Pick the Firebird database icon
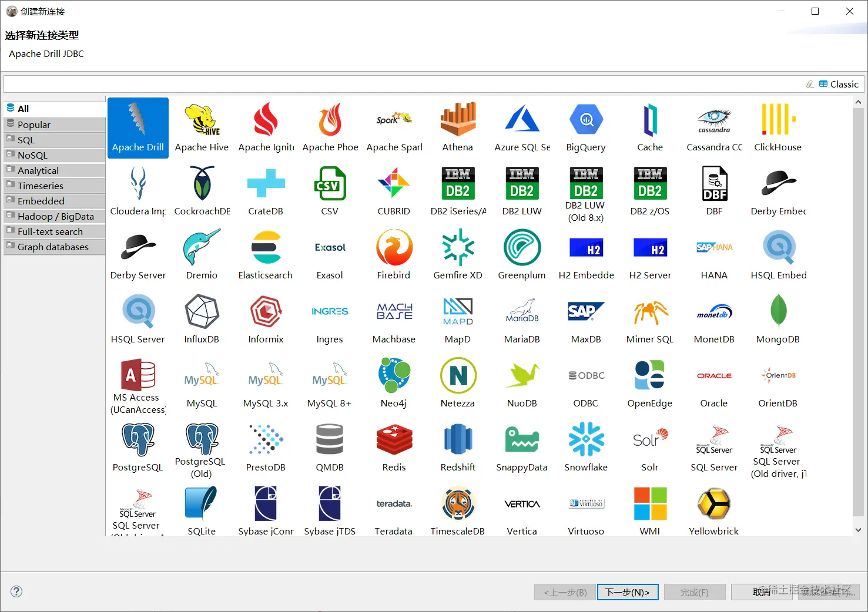The image size is (868, 612). click(394, 247)
